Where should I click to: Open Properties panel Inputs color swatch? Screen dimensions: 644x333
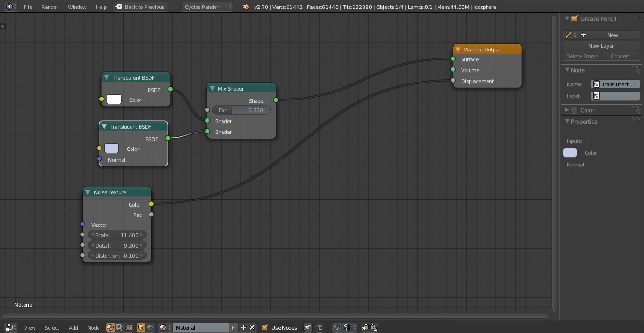pos(570,152)
